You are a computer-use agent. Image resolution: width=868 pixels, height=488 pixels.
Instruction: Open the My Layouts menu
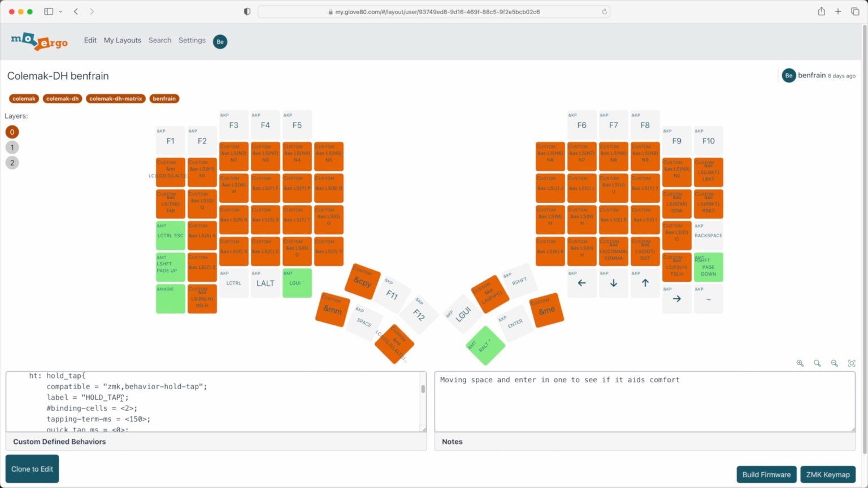coord(122,40)
